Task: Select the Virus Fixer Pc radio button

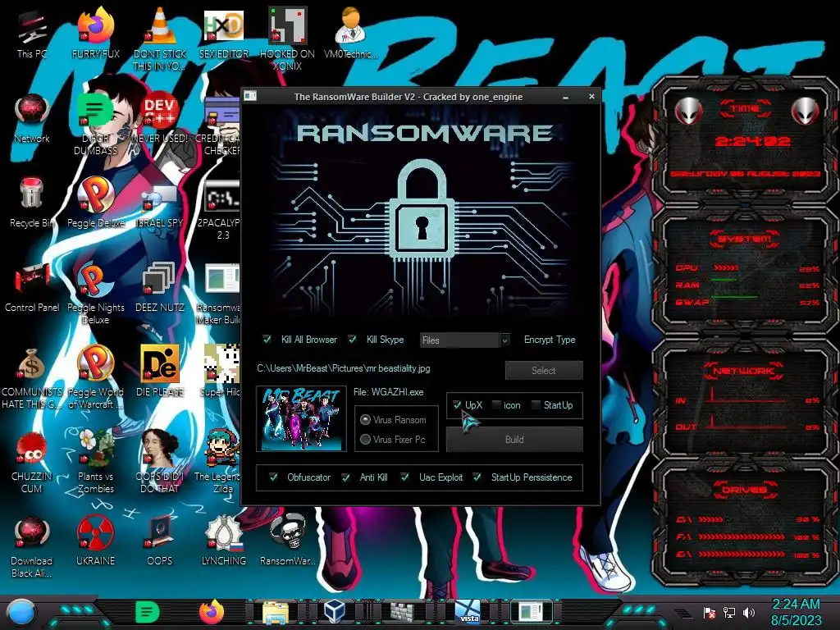Action: [x=365, y=440]
